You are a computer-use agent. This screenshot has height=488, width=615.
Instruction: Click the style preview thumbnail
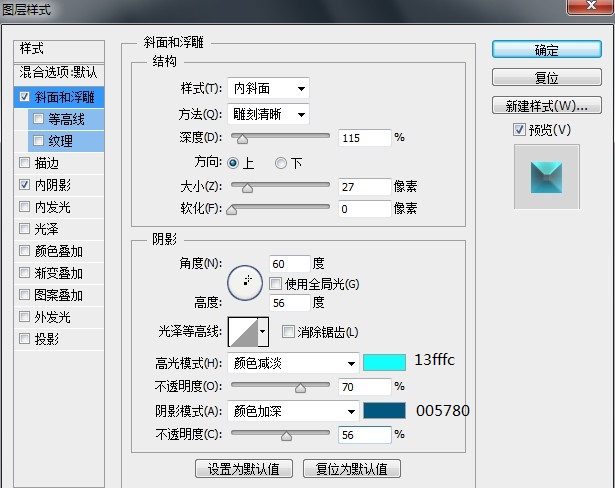547,177
